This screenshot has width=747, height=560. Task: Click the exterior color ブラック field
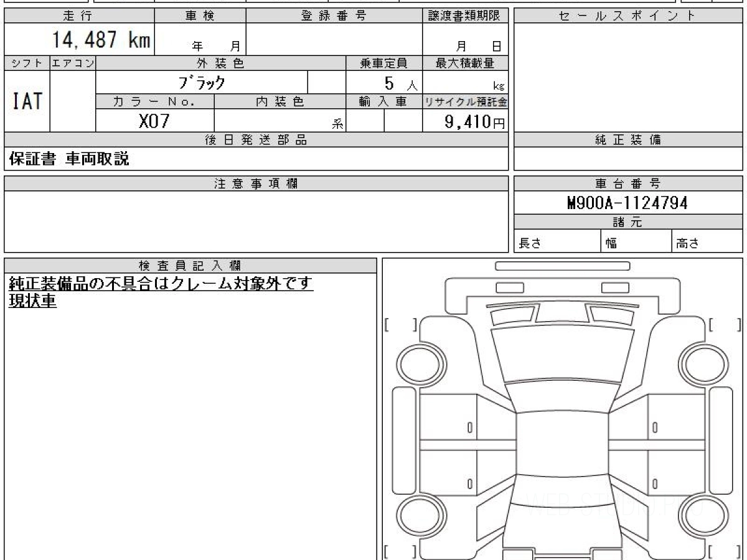(x=202, y=82)
